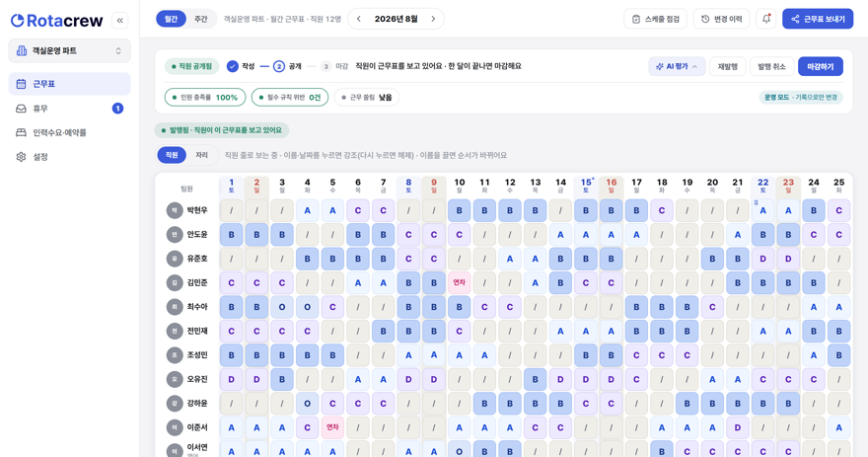Screen dimensions: 868x457
Task: Click the 직원 공개됨 status chip
Action: [191, 66]
